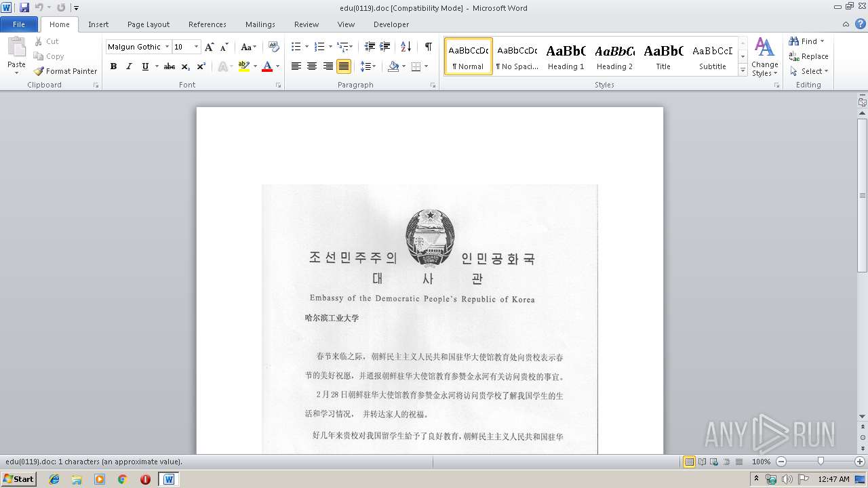
Task: Sort the selected text alphabetically
Action: coord(406,47)
